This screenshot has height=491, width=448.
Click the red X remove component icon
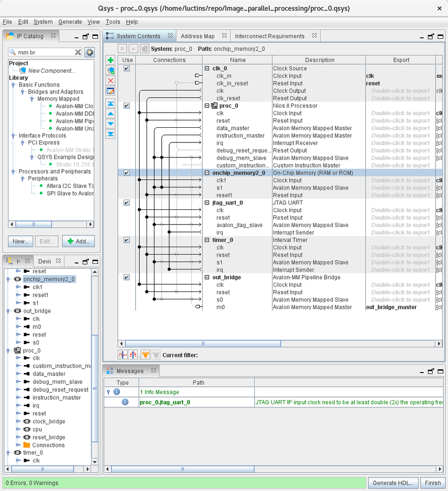tap(111, 81)
